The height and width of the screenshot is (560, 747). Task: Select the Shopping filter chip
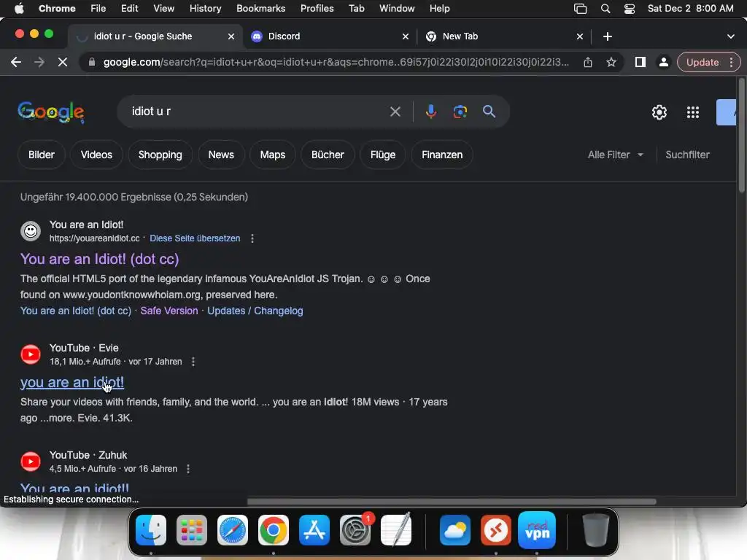coord(160,155)
